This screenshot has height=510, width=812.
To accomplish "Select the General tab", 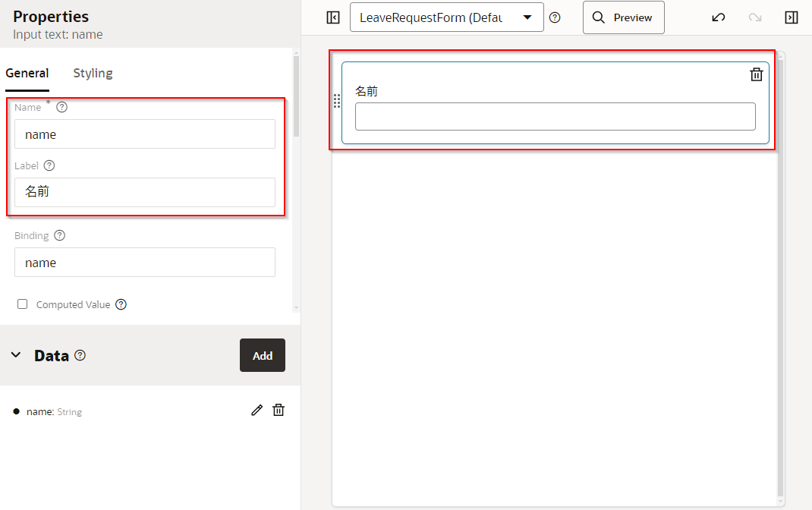I will pyautogui.click(x=27, y=73).
